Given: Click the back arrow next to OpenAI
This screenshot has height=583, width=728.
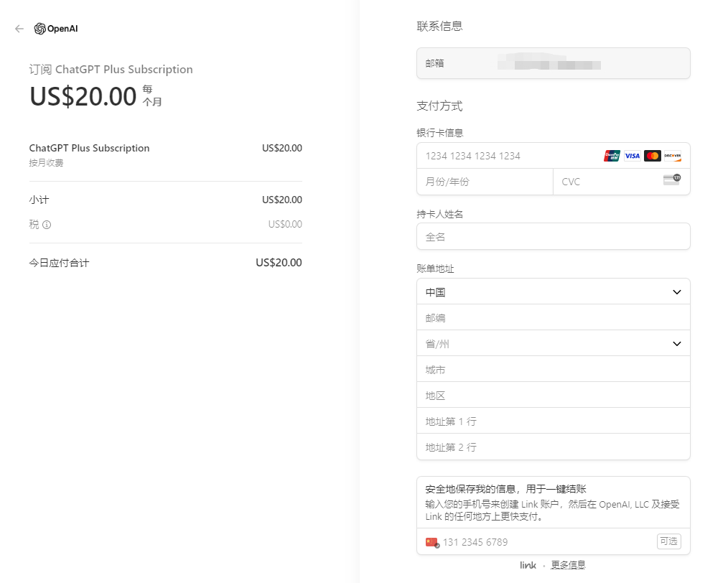Looking at the screenshot, I should (x=19, y=29).
